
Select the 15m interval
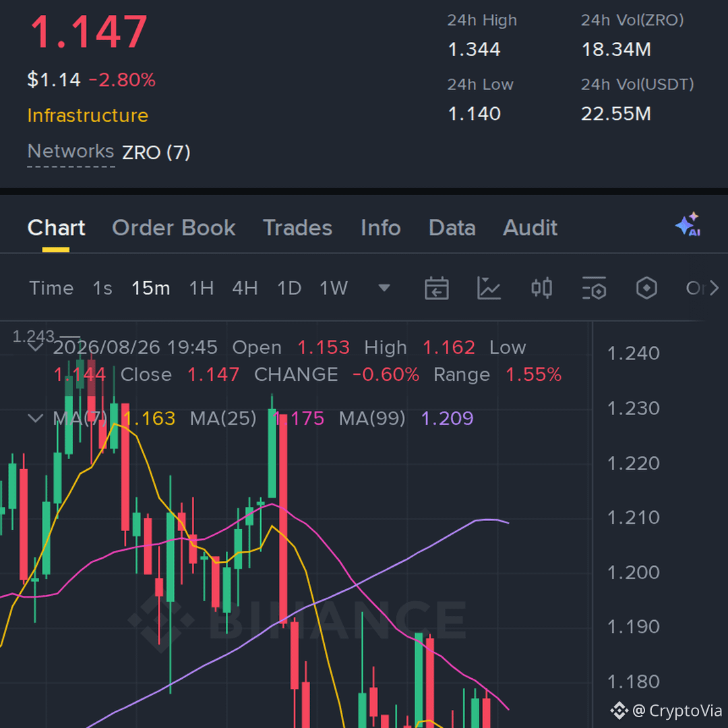pyautogui.click(x=151, y=289)
